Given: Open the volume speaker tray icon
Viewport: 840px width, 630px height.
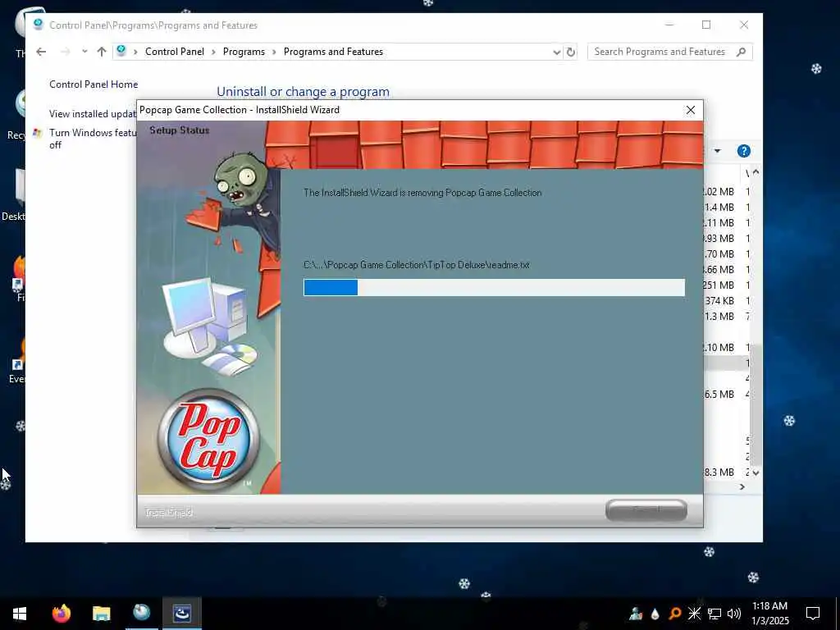Looking at the screenshot, I should click(734, 614).
